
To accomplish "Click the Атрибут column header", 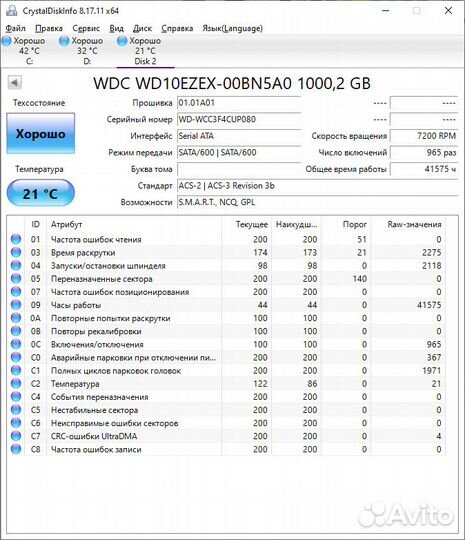I will 134,224.
